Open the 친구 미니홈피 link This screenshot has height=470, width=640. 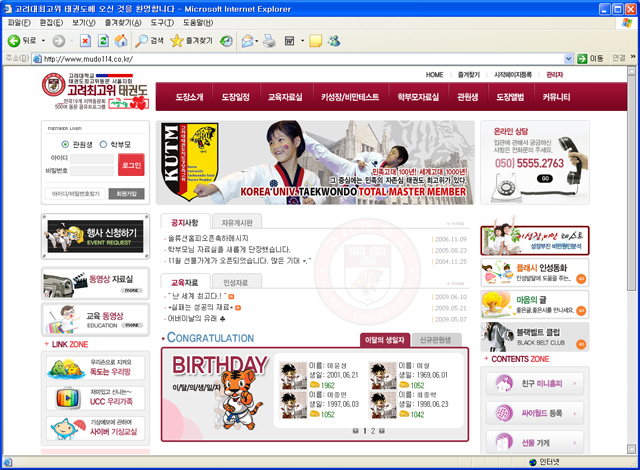535,384
